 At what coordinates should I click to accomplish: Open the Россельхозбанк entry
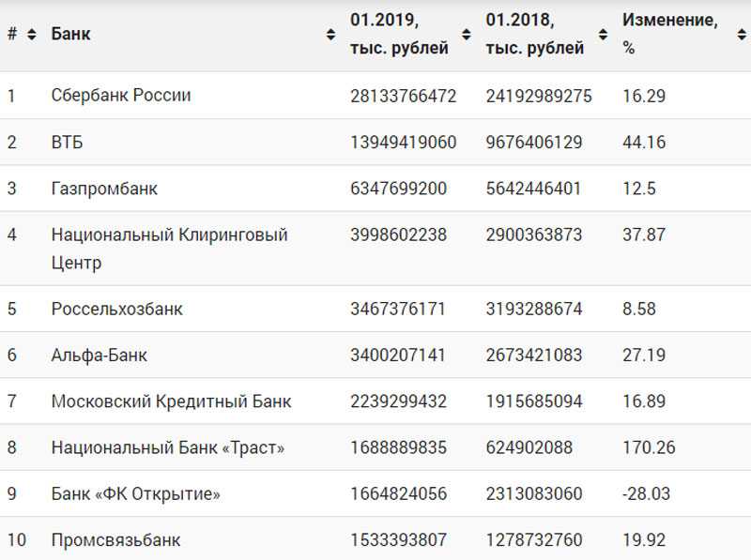pos(116,309)
